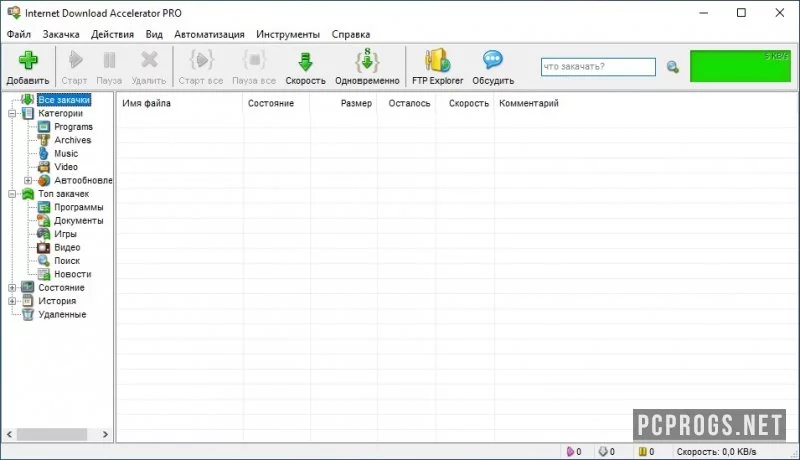Collapse the Топ закачек tree node
Image resolution: width=800 pixels, height=460 pixels.
pyautogui.click(x=12, y=194)
